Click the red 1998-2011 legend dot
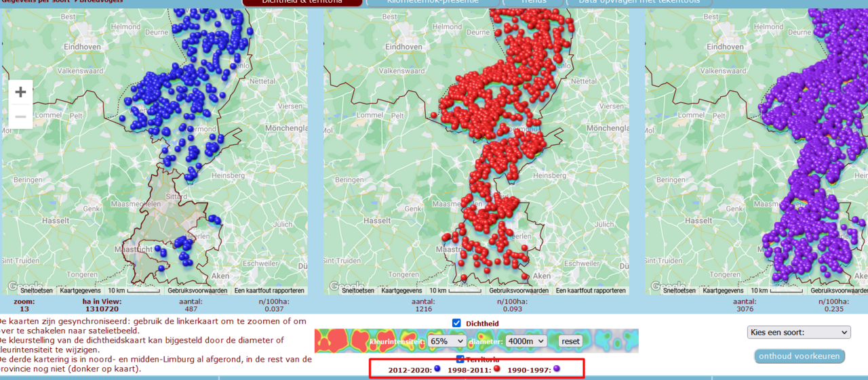This screenshot has width=868, height=380. (497, 369)
